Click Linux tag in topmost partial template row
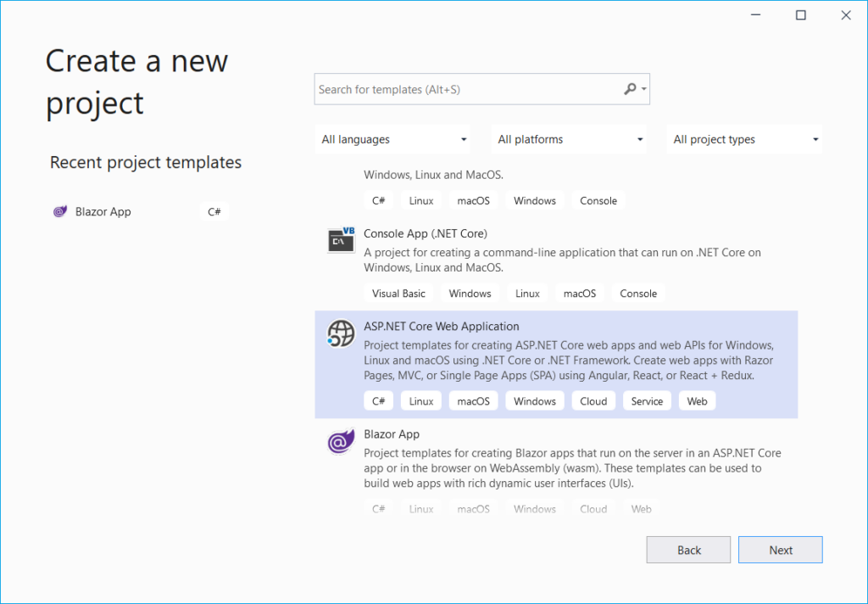 pyautogui.click(x=421, y=200)
